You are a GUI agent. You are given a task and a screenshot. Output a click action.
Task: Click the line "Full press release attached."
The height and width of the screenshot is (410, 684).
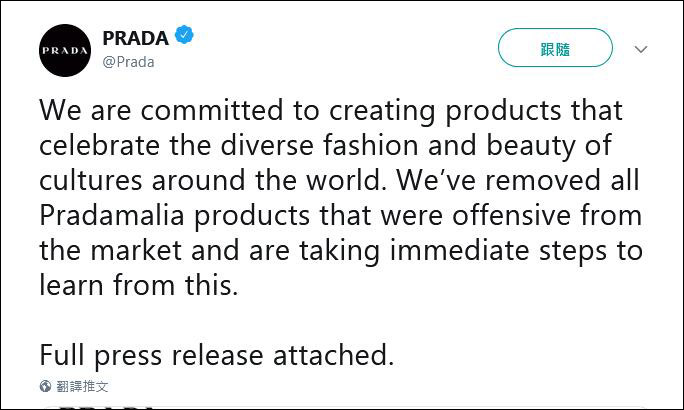[217, 353]
